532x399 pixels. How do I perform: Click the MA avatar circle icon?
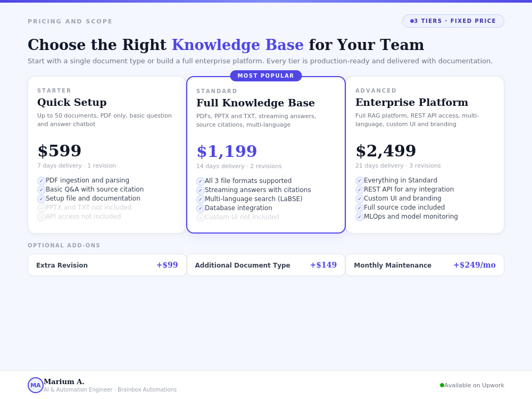36,385
